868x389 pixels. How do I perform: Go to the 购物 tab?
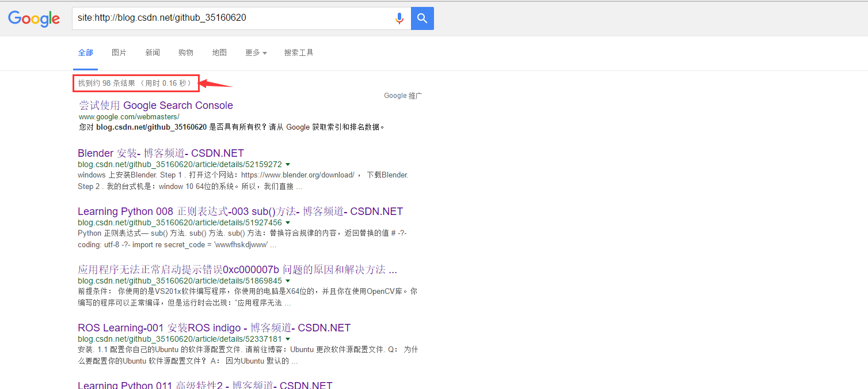[186, 52]
